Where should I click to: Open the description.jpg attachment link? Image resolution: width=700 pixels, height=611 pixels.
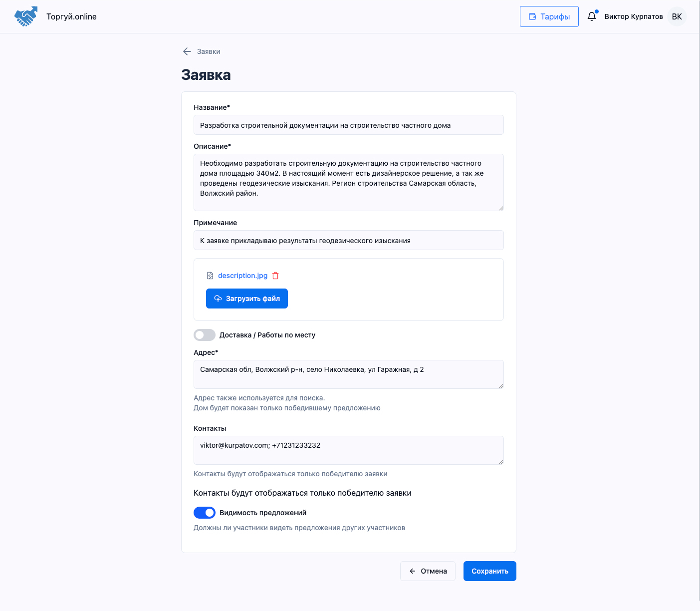point(242,276)
